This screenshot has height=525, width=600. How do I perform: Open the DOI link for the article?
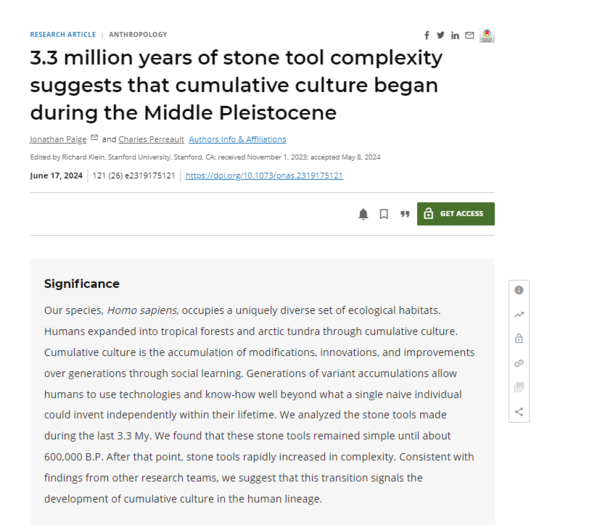click(264, 176)
